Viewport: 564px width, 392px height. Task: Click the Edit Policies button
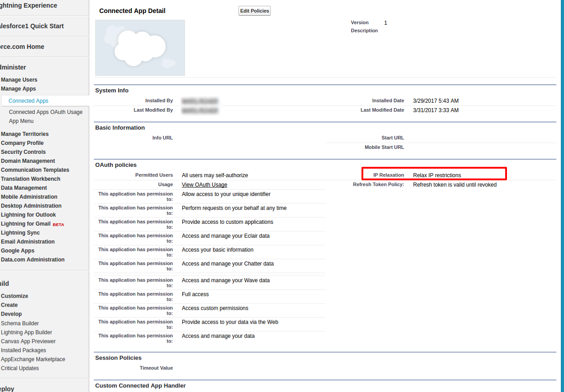click(x=254, y=11)
